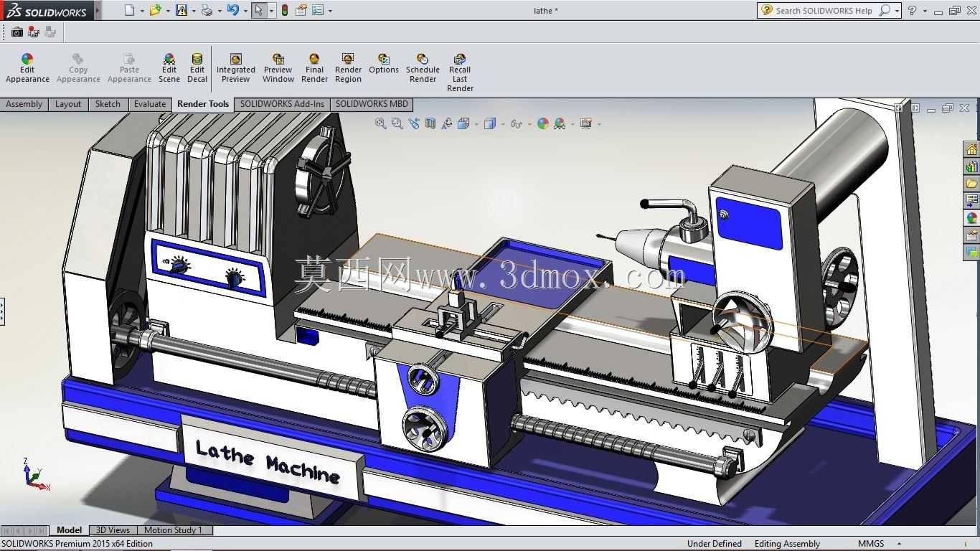Click the Zoom to Area icon
The height and width of the screenshot is (551, 980).
tap(397, 123)
